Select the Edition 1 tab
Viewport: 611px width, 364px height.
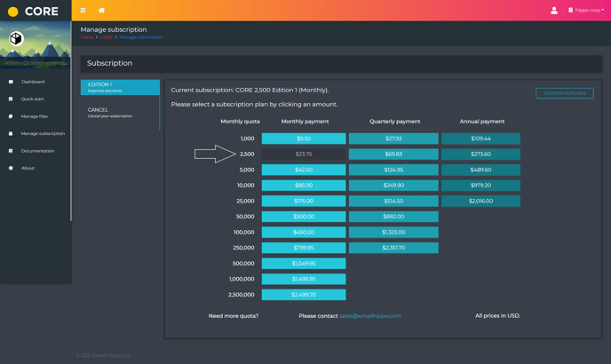[120, 87]
